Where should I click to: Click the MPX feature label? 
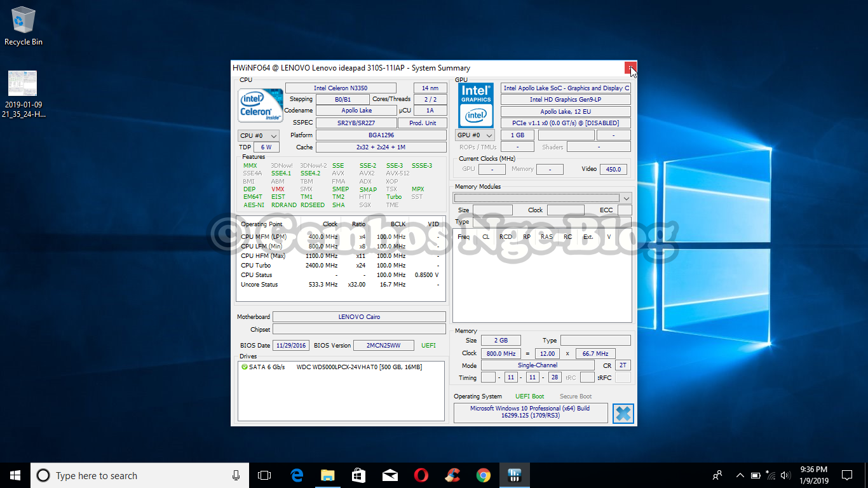[x=417, y=189]
